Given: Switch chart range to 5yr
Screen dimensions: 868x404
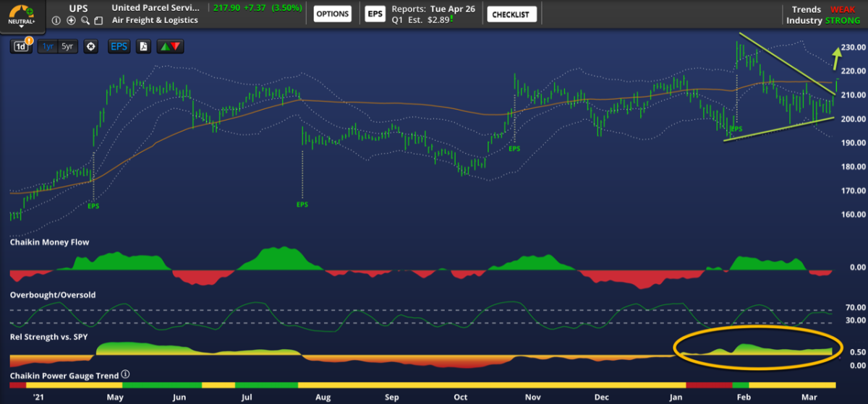Looking at the screenshot, I should [67, 46].
